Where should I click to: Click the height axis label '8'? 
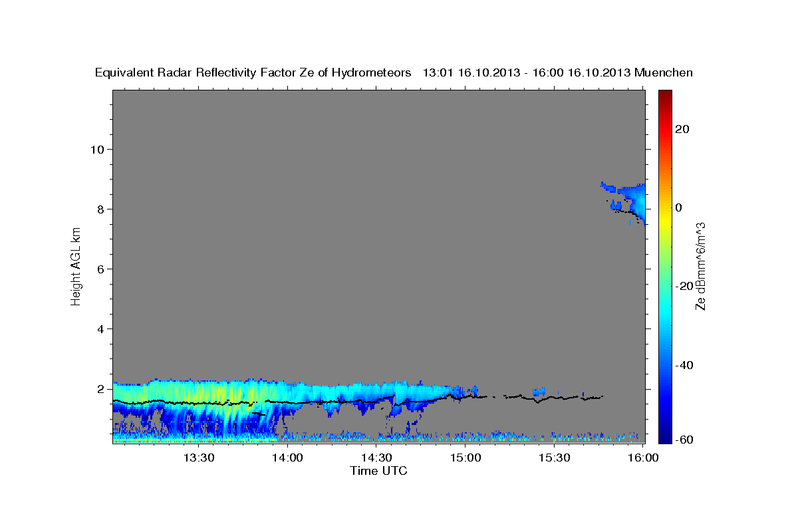[x=99, y=209]
